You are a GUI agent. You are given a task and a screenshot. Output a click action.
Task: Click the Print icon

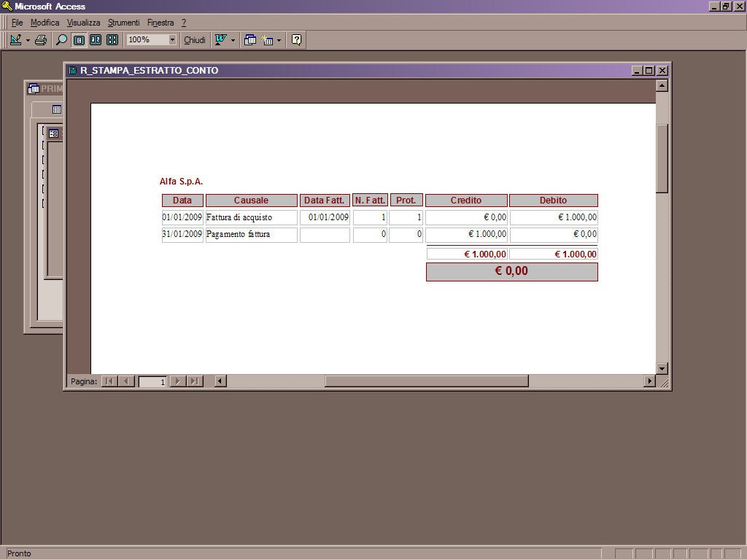[x=41, y=40]
